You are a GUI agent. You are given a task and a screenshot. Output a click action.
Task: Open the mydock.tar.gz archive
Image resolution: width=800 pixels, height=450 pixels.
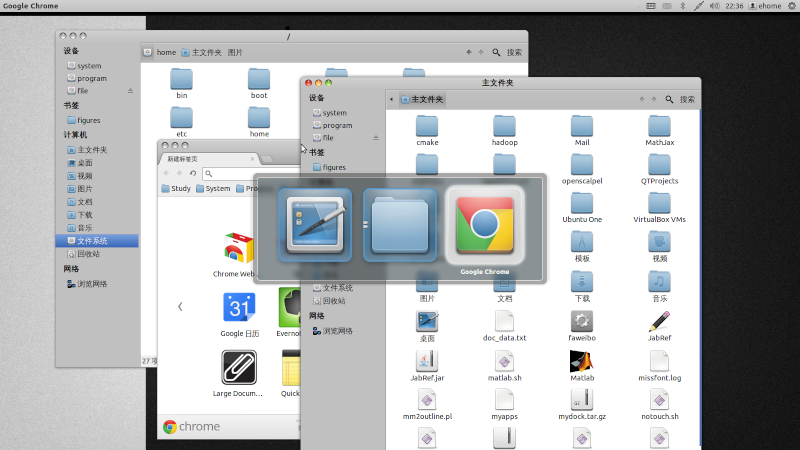[582, 405]
